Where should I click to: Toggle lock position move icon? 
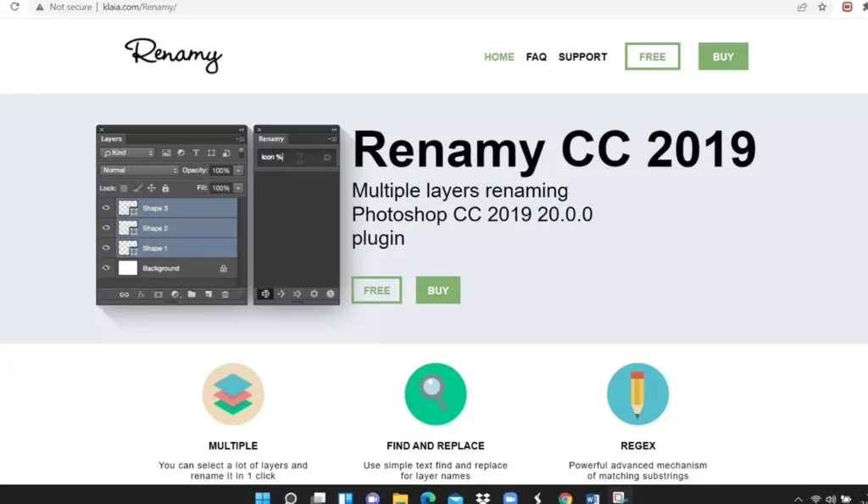point(151,188)
